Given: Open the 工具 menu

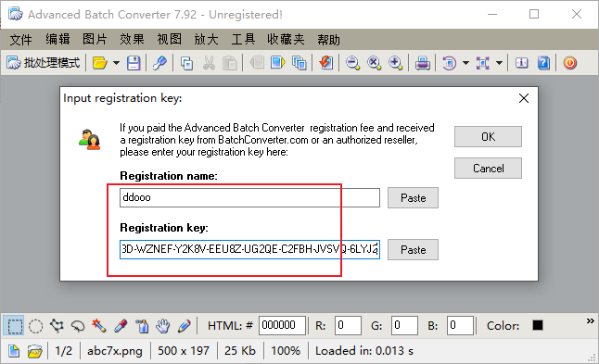Looking at the screenshot, I should 243,39.
